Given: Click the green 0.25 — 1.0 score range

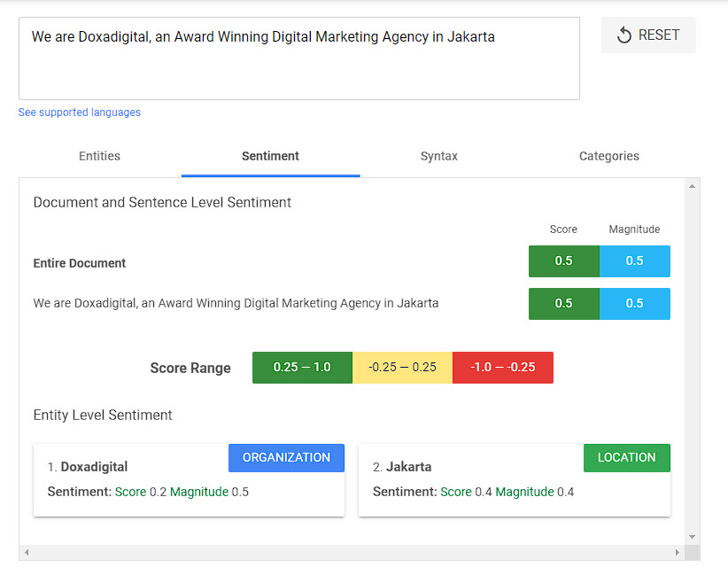Looking at the screenshot, I should coord(302,368).
